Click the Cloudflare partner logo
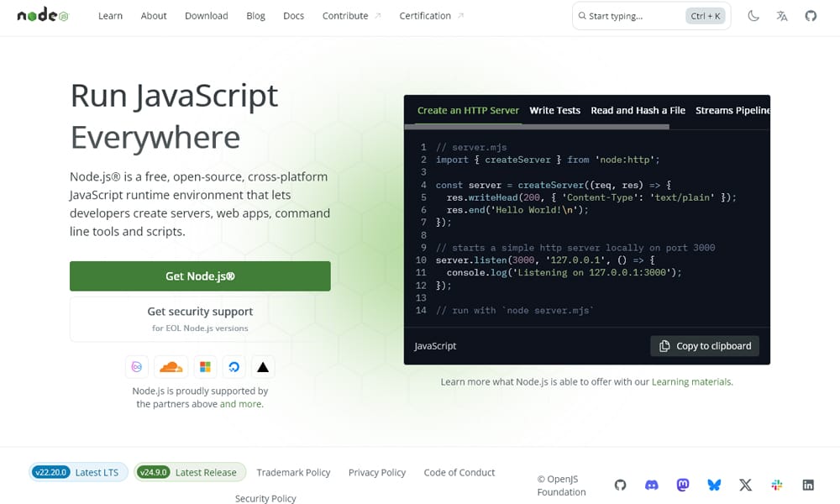The image size is (840, 504). point(171,366)
